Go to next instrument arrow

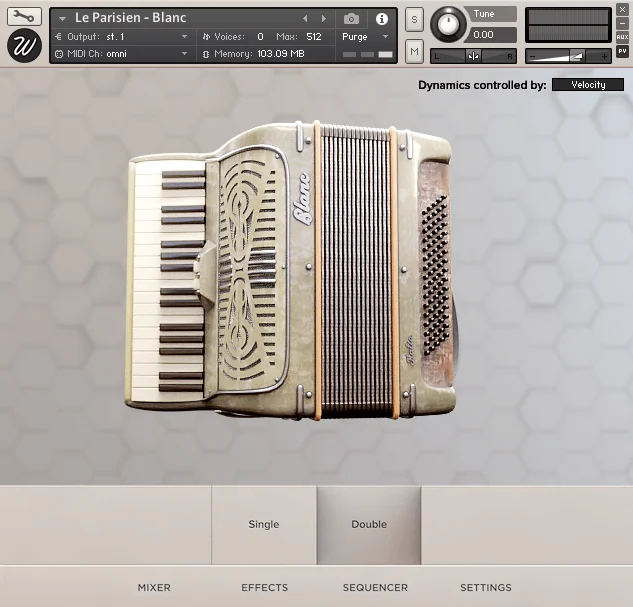(x=324, y=19)
